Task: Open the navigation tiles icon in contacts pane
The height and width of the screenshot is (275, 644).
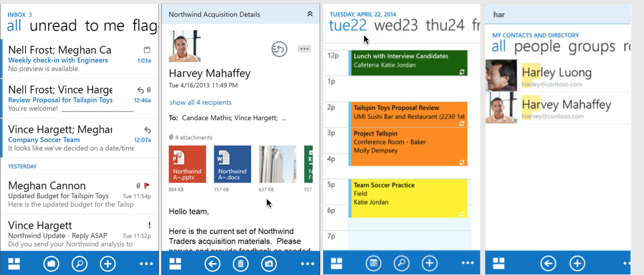Action: [x=499, y=263]
